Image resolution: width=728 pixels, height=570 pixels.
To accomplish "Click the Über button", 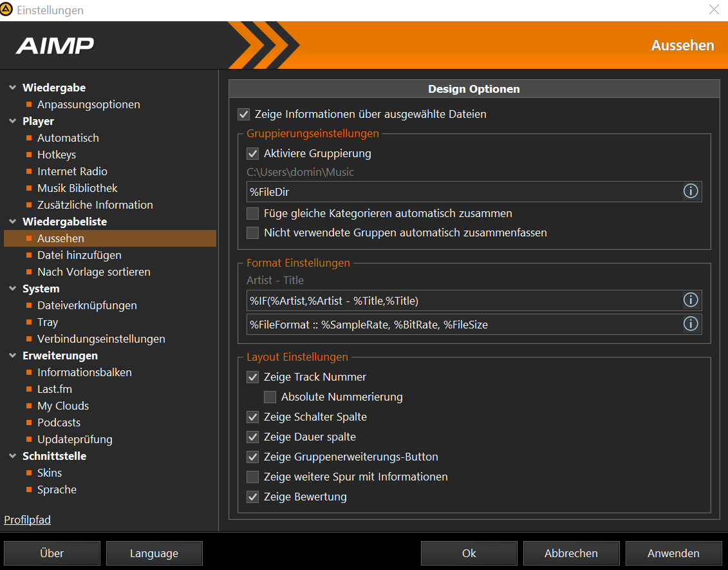I will [x=52, y=553].
